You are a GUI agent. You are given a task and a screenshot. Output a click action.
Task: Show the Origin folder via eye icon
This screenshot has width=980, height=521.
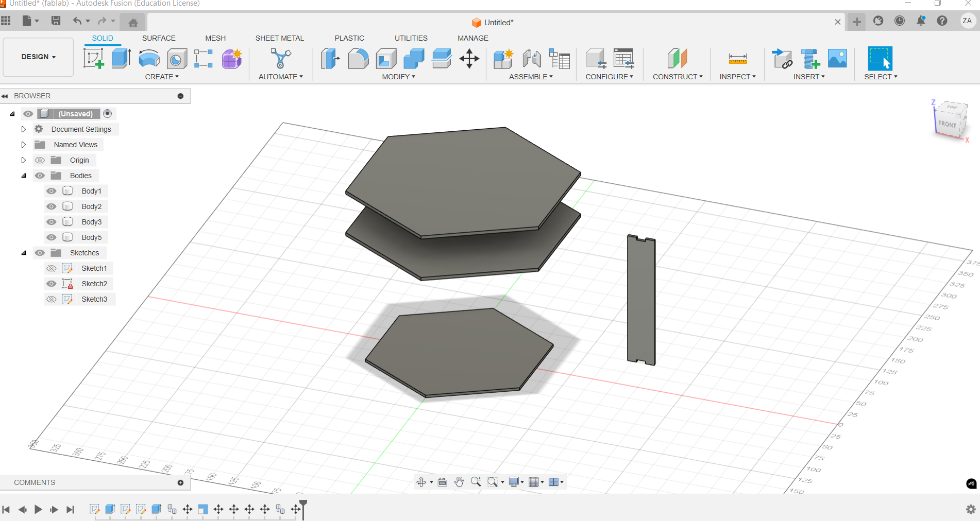(x=40, y=160)
